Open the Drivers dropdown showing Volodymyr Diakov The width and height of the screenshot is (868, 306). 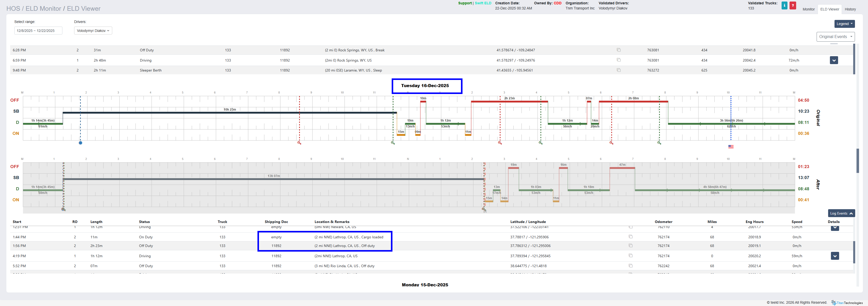coord(93,31)
